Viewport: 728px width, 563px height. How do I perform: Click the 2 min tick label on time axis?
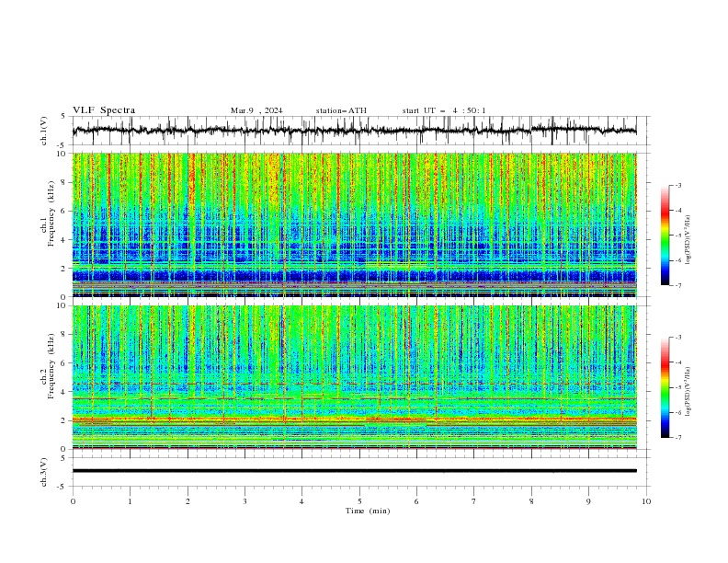[x=188, y=501]
